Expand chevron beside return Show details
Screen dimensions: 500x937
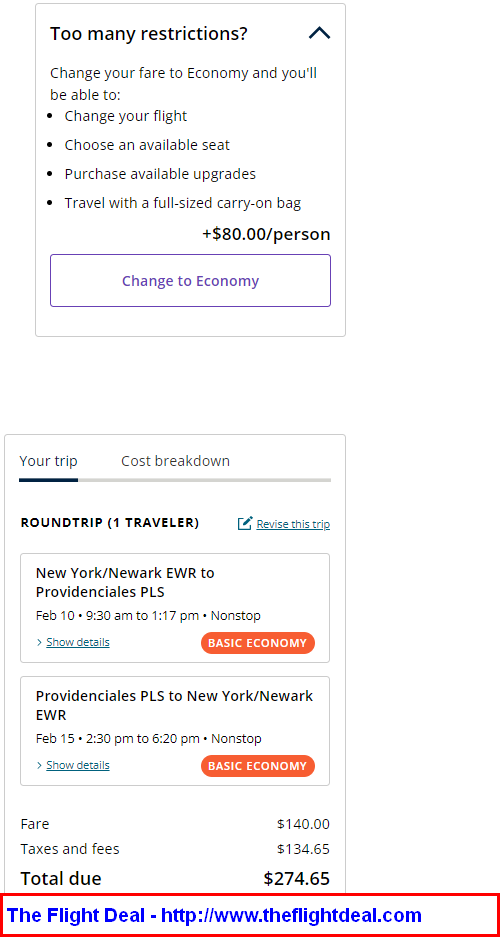click(x=39, y=765)
